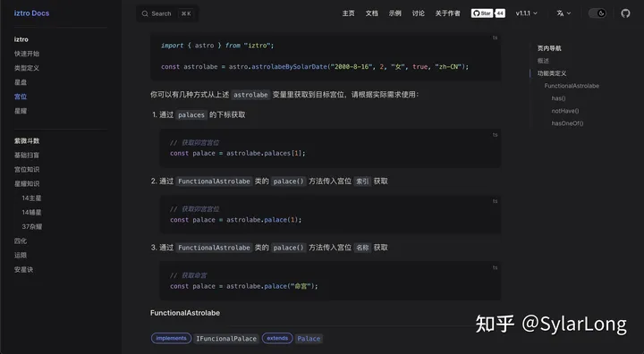Focus the Search input field
Screen dimensions: 644x354
point(167,13)
